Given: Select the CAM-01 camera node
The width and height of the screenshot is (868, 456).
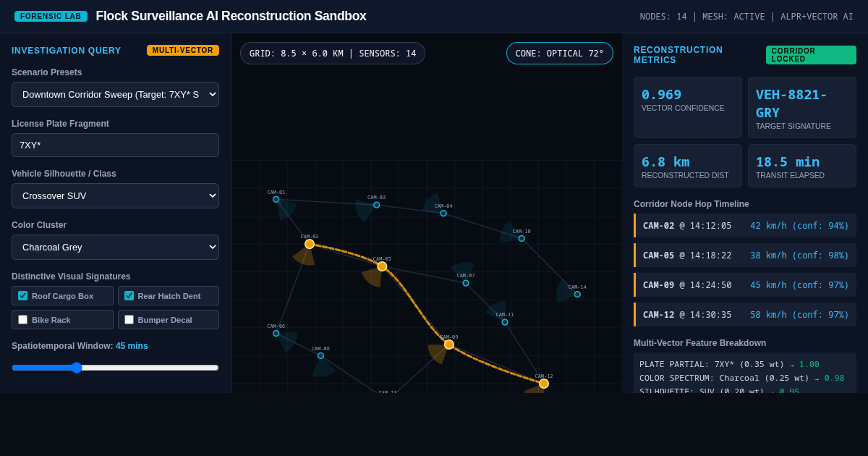Looking at the screenshot, I should coord(276,199).
